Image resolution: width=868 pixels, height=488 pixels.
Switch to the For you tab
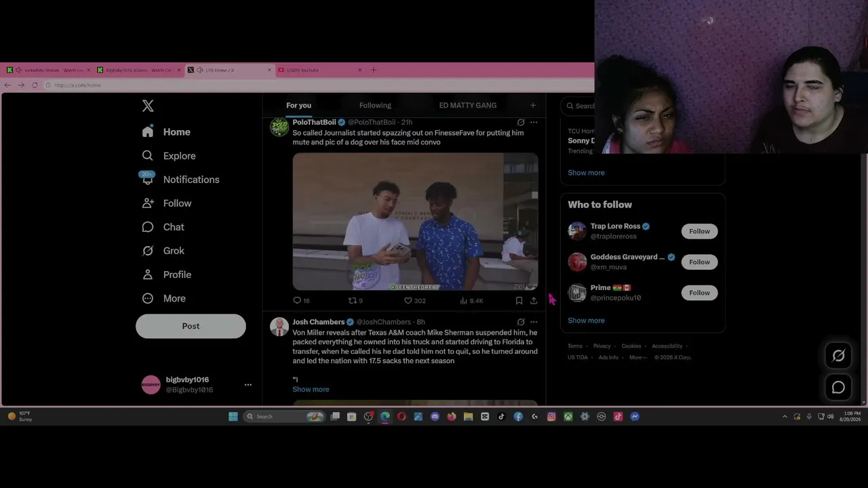tap(298, 106)
